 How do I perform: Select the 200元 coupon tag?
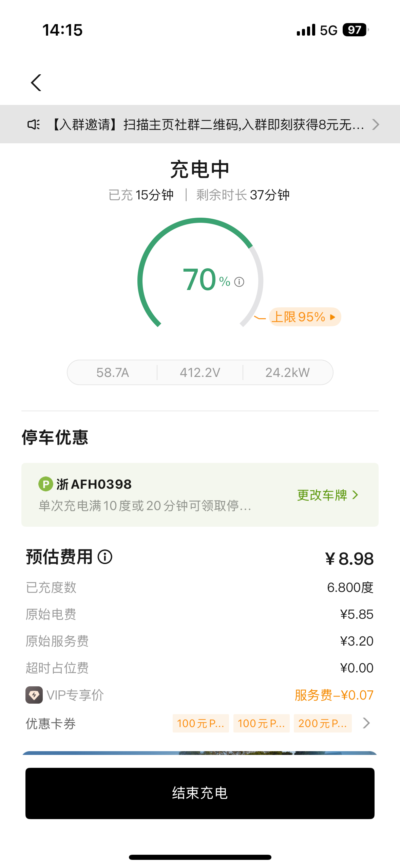click(x=323, y=723)
